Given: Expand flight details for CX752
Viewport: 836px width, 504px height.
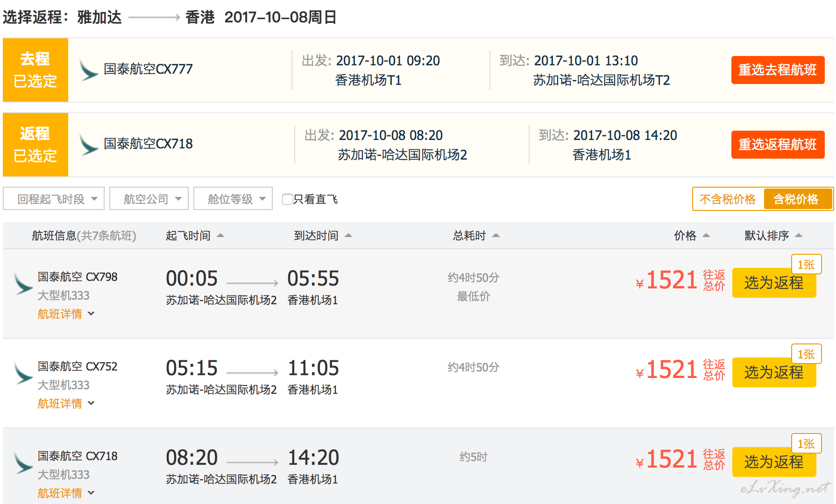Looking at the screenshot, I should click(65, 404).
